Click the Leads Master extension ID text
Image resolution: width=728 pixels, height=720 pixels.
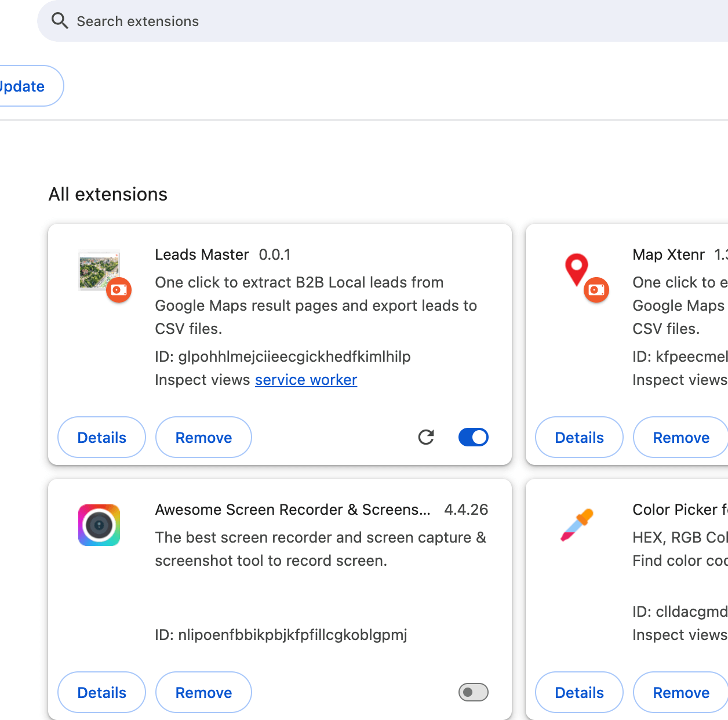tap(283, 357)
